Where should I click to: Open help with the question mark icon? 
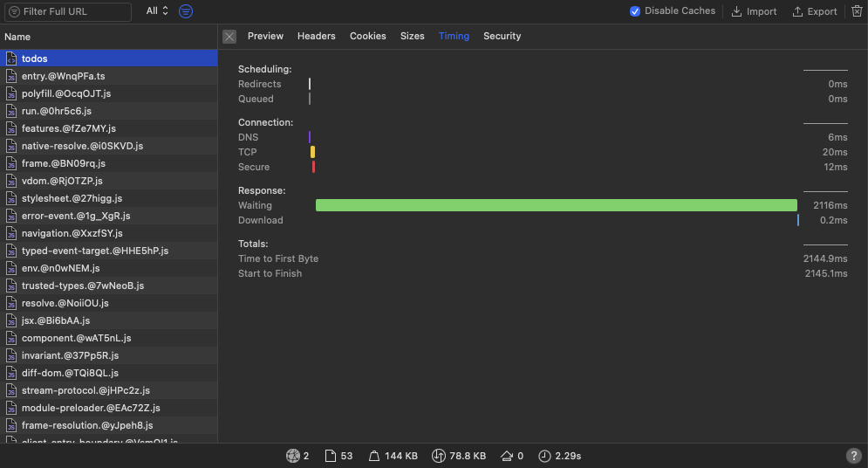tap(854, 456)
